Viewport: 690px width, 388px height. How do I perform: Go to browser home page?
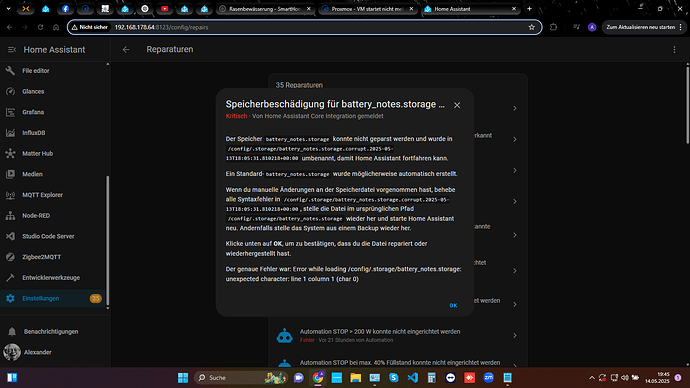[56, 27]
